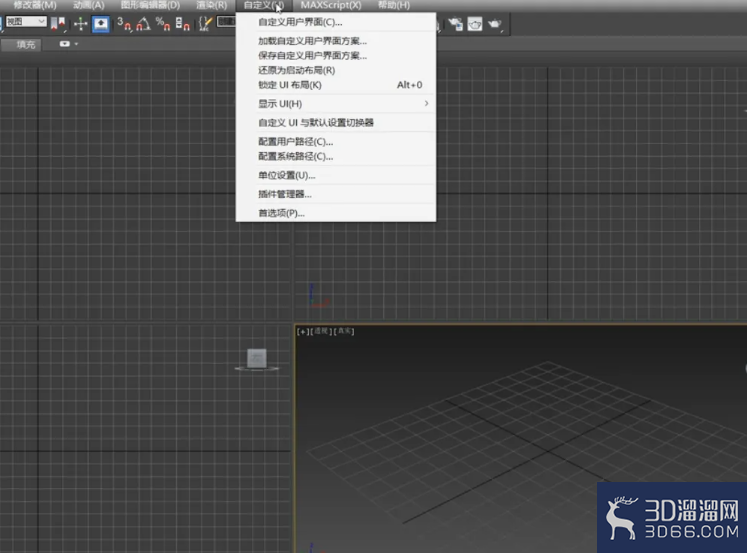The height and width of the screenshot is (553, 747).
Task: Open the Render Setup teapot icon
Action: point(455,24)
